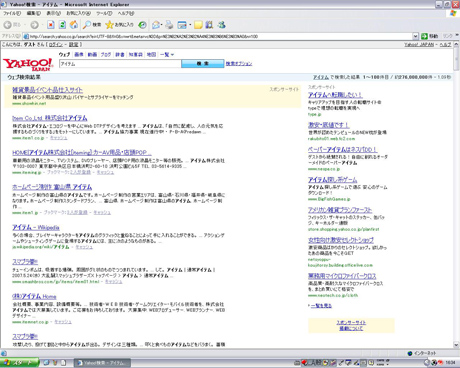Screen dimensions: 460x368
Task: Click the Back navigation button
Action: pos(12,25)
